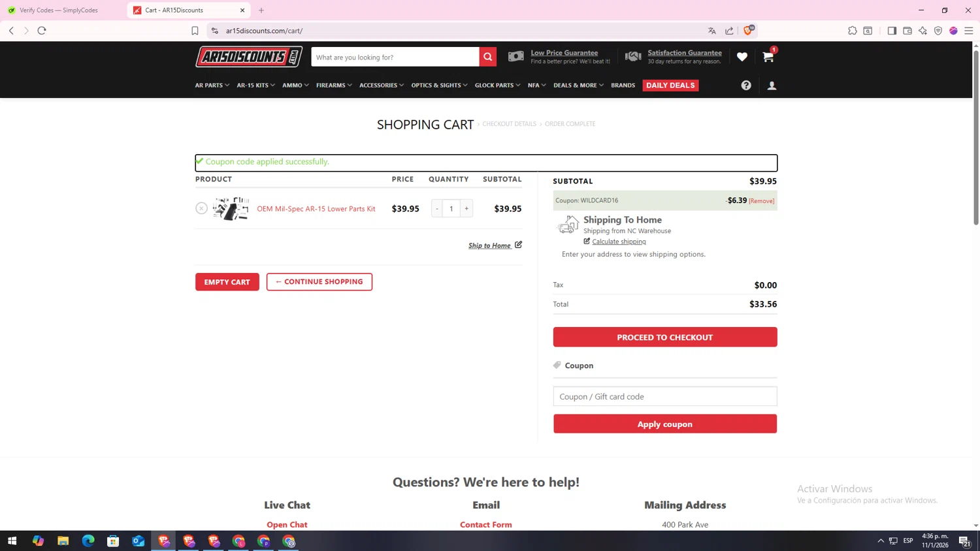
Task: Click Open Chat under Live Chat
Action: click(287, 524)
